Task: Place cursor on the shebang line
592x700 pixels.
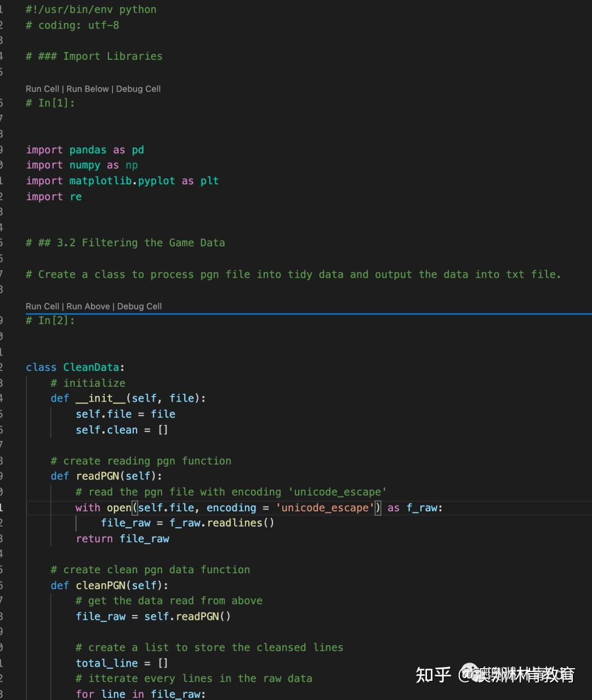Action: click(x=91, y=9)
